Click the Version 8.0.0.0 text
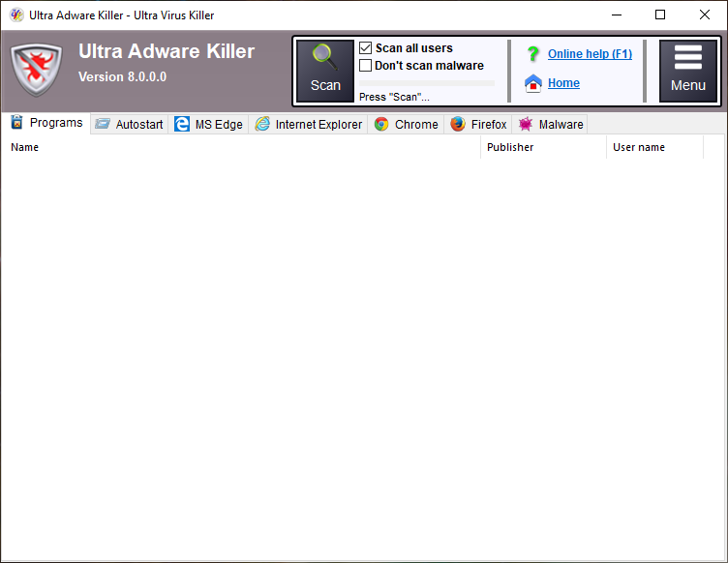 tap(122, 76)
